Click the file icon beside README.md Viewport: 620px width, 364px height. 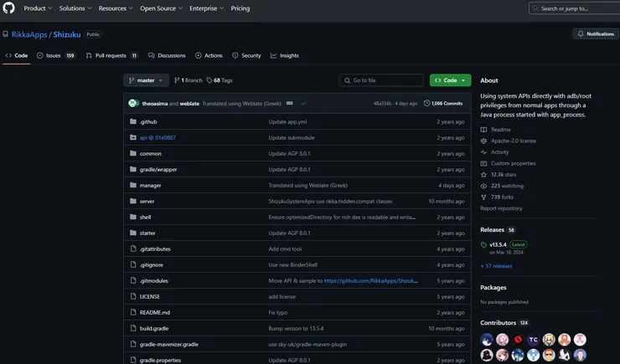click(x=133, y=312)
